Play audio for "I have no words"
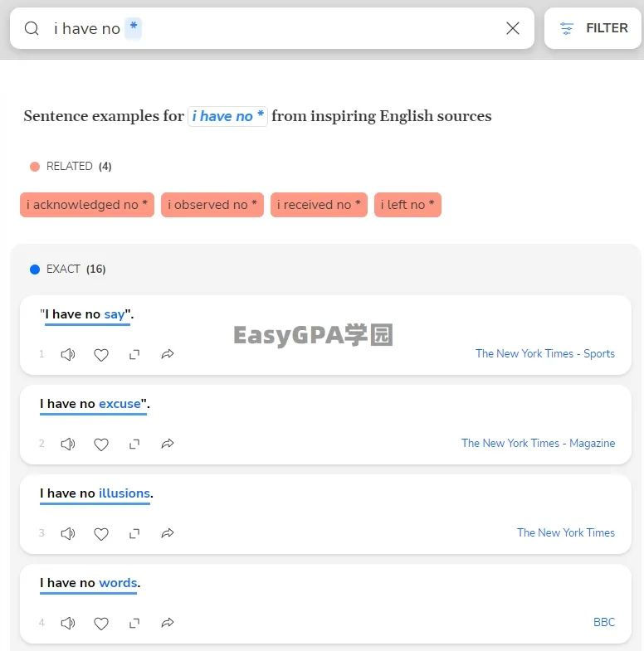Image resolution: width=644 pixels, height=651 pixels. [68, 624]
